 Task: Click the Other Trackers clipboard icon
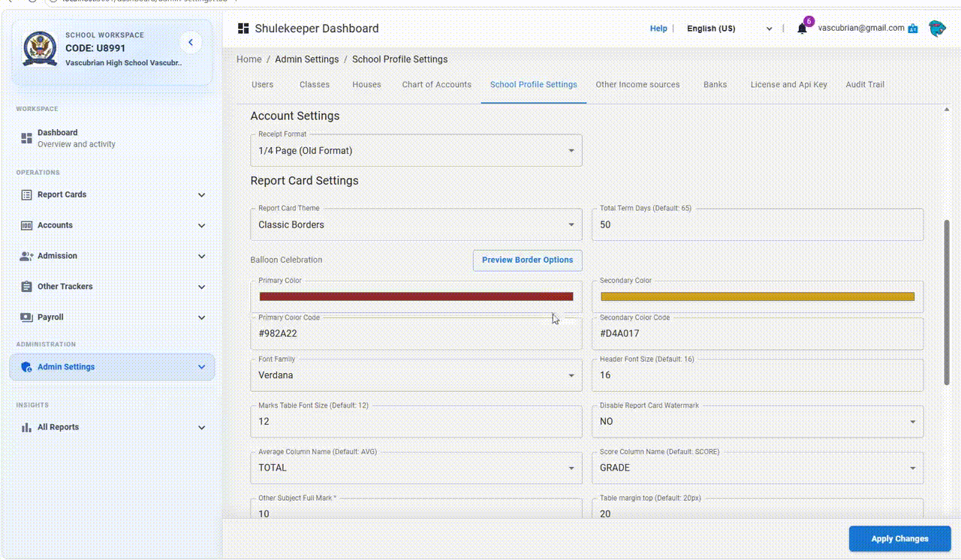[26, 287]
